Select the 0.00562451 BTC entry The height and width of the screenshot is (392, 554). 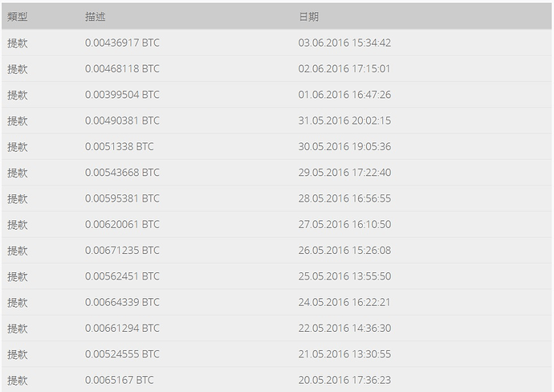point(122,276)
